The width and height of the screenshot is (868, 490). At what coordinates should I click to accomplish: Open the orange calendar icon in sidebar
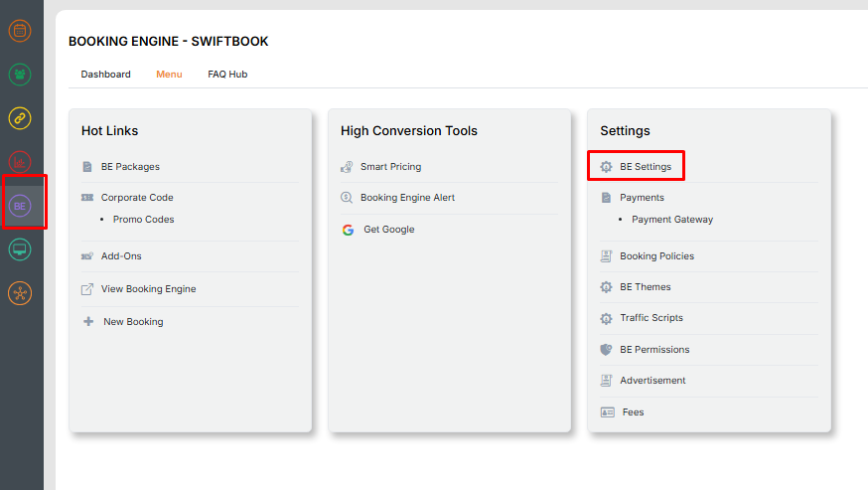[x=20, y=31]
